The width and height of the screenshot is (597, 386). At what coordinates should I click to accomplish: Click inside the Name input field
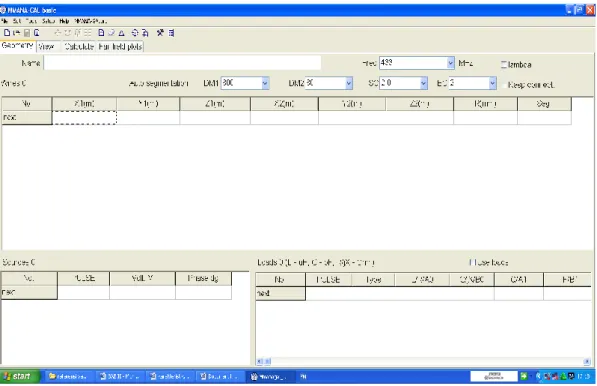pos(182,63)
